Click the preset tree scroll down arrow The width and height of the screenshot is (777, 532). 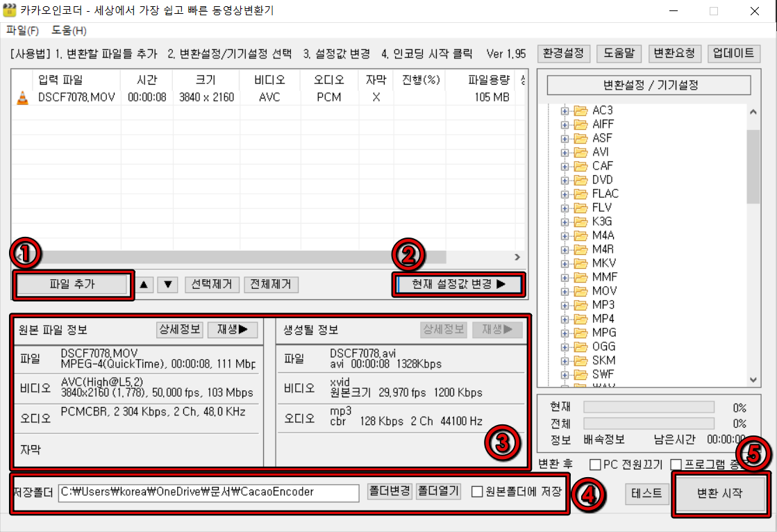click(753, 381)
